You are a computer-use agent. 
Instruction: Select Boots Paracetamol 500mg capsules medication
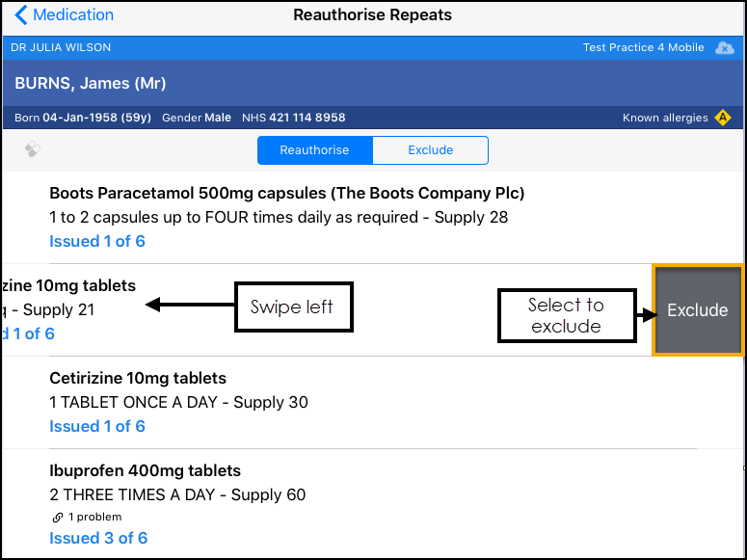click(286, 194)
